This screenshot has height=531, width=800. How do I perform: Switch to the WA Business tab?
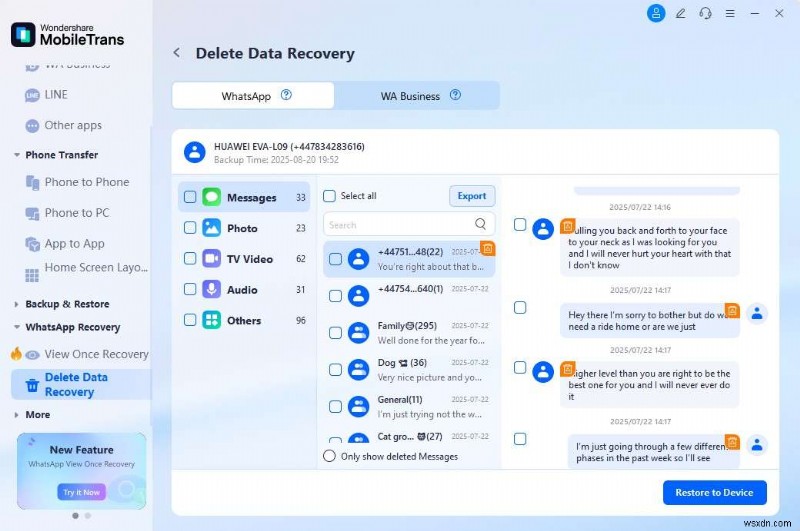click(x=417, y=95)
